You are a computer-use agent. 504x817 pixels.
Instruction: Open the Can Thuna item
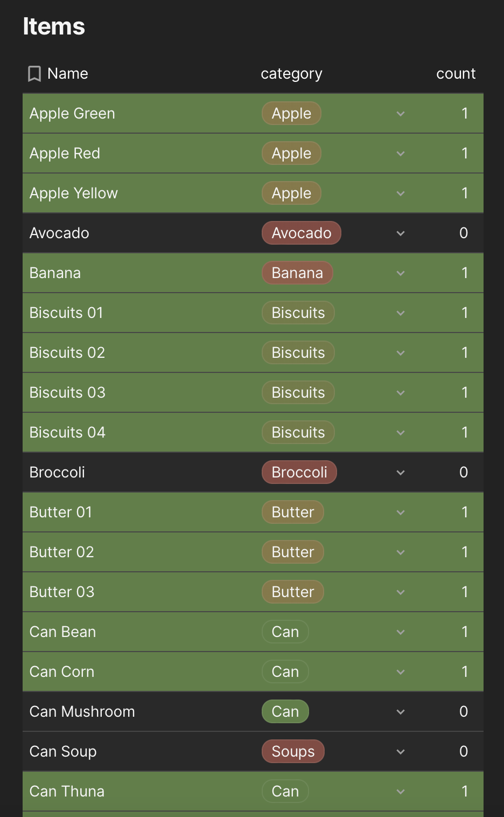click(x=67, y=791)
